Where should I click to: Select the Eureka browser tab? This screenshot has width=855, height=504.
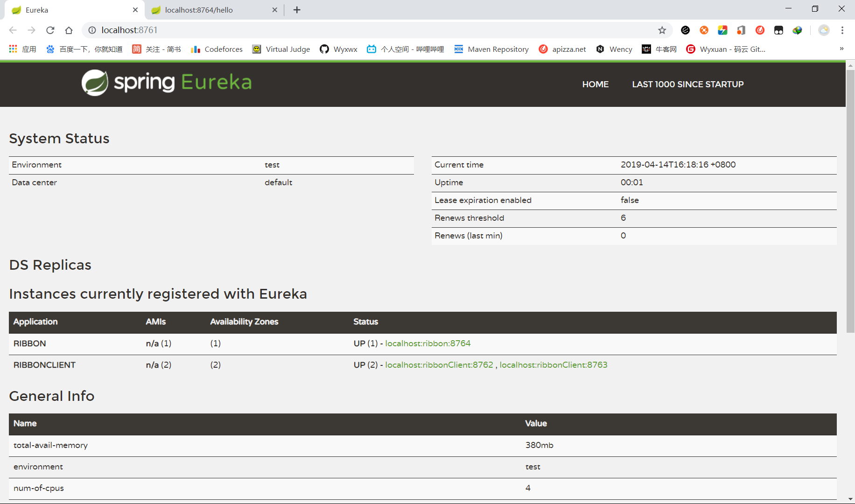75,10
